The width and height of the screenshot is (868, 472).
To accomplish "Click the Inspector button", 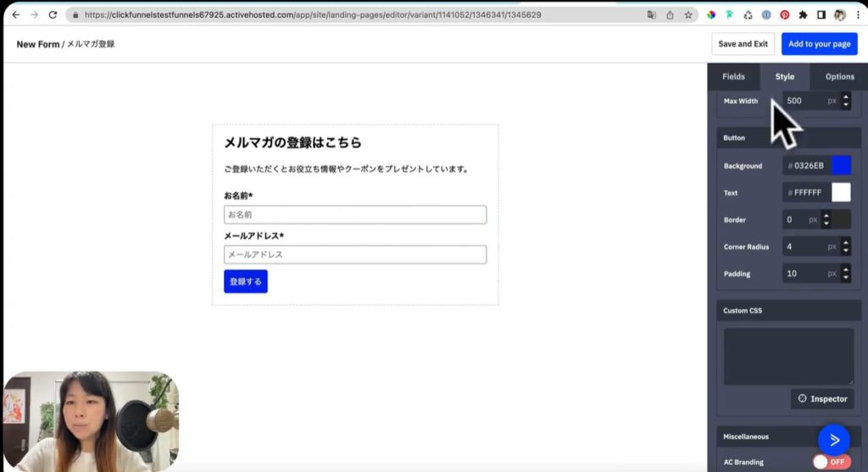I will point(822,398).
